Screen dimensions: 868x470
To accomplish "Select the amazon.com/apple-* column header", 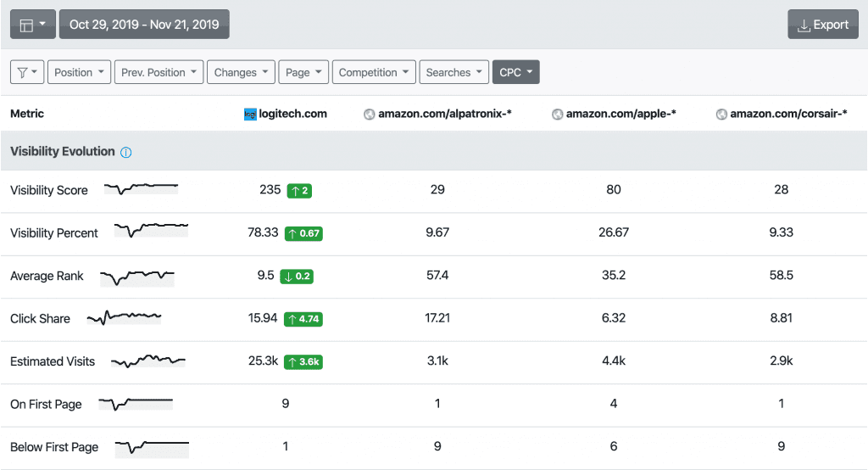I will pyautogui.click(x=614, y=114).
